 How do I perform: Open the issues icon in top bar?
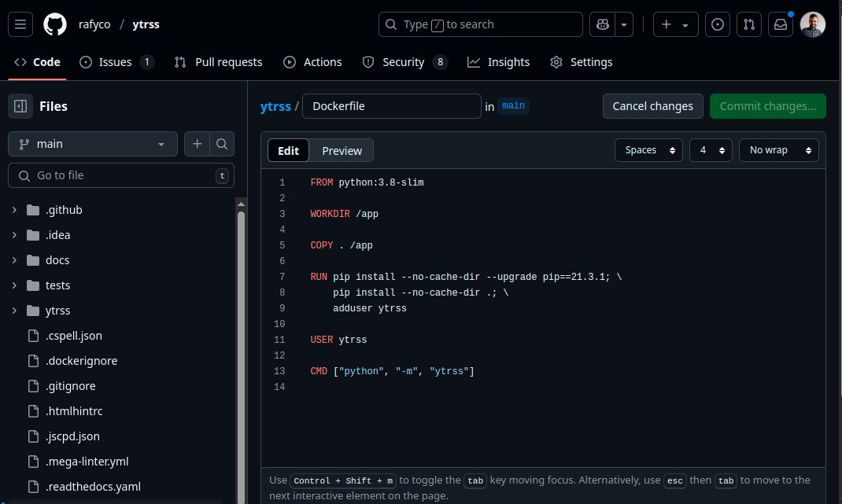coord(717,24)
